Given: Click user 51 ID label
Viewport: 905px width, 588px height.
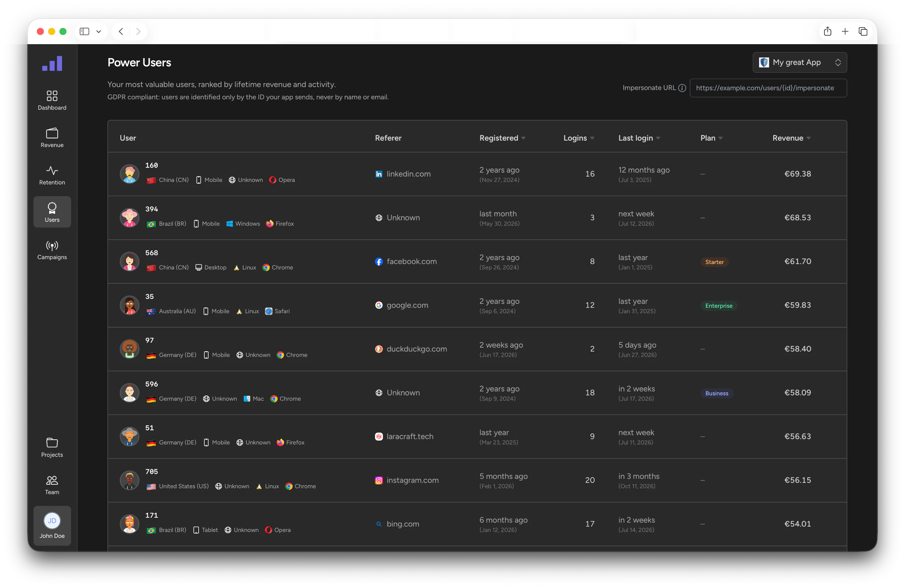Looking at the screenshot, I should [150, 428].
